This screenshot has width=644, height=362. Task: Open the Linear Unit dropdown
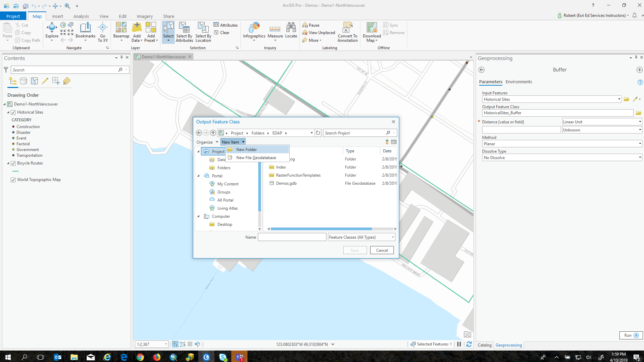click(x=602, y=122)
